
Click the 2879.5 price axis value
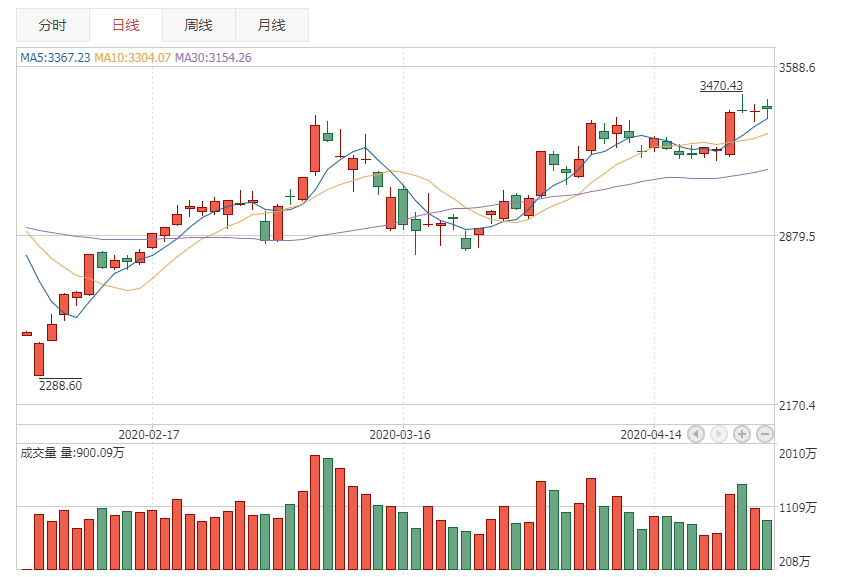(x=797, y=237)
